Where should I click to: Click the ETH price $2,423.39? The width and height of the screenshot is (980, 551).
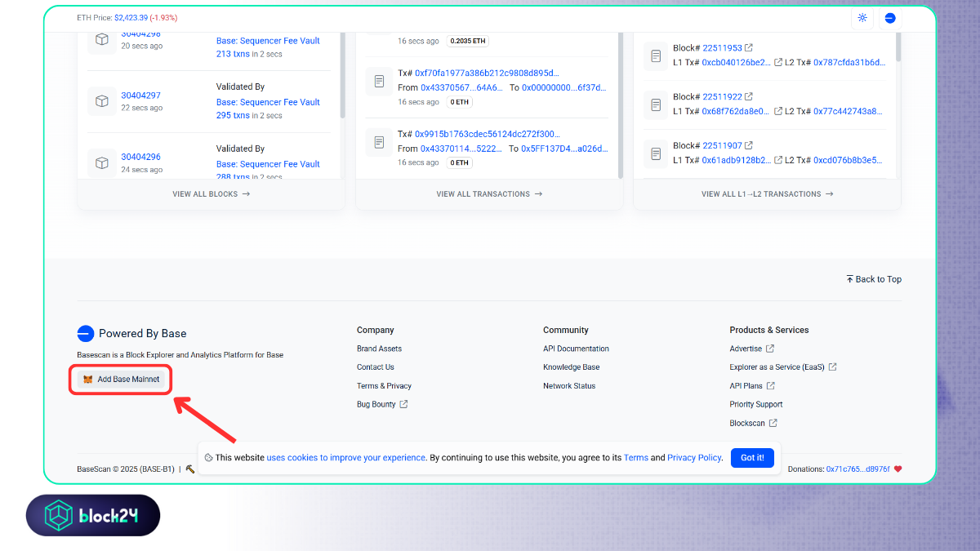point(131,18)
